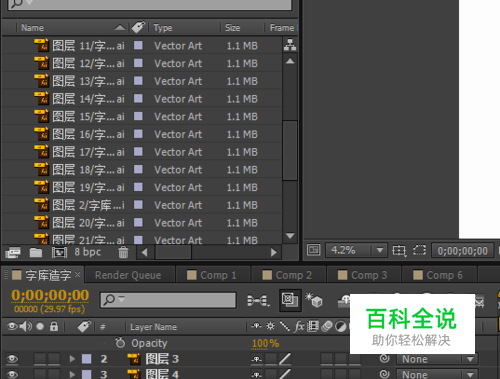Select the 字库造字 timeline tab
This screenshot has width=500, height=379.
click(x=48, y=275)
